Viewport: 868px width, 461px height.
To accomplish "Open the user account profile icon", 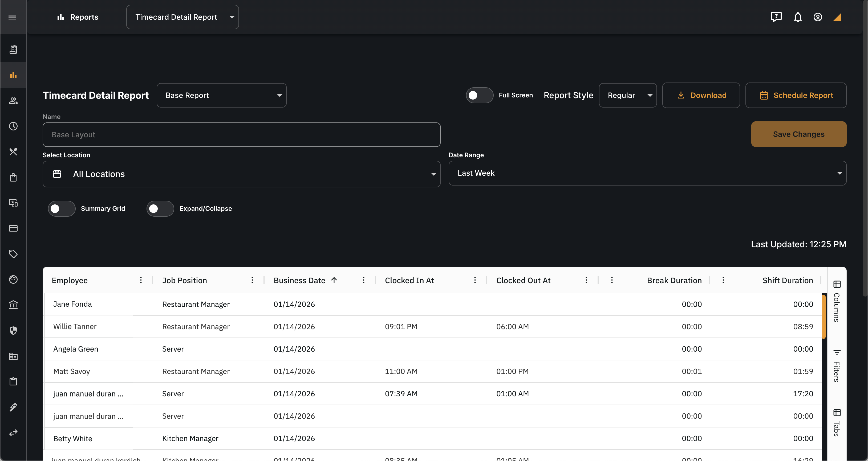I will (817, 17).
